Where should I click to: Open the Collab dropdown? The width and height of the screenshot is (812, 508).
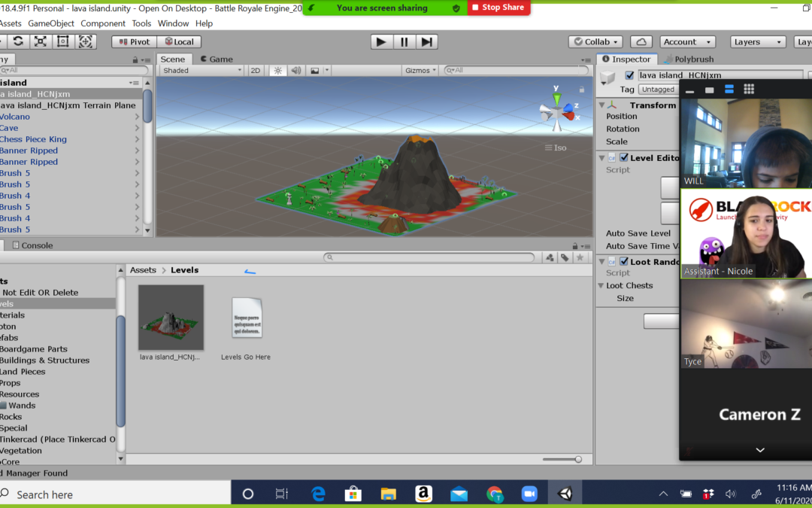595,42
